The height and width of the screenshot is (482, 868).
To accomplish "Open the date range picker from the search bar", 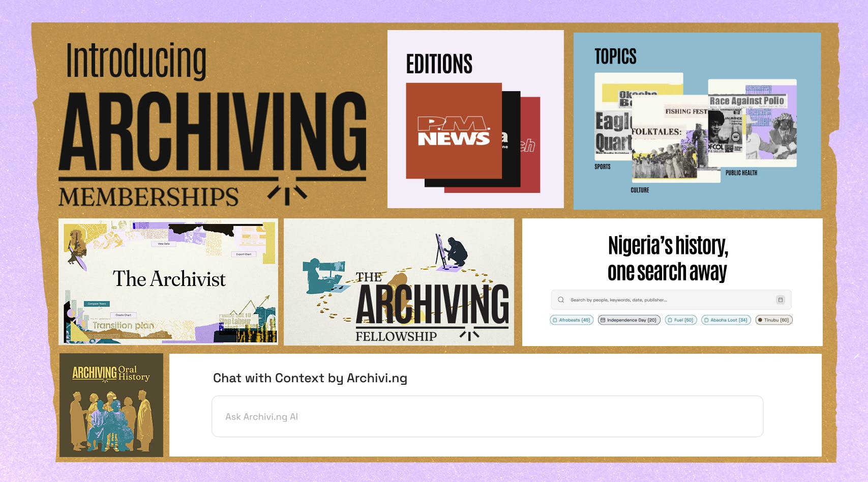I will tap(781, 299).
